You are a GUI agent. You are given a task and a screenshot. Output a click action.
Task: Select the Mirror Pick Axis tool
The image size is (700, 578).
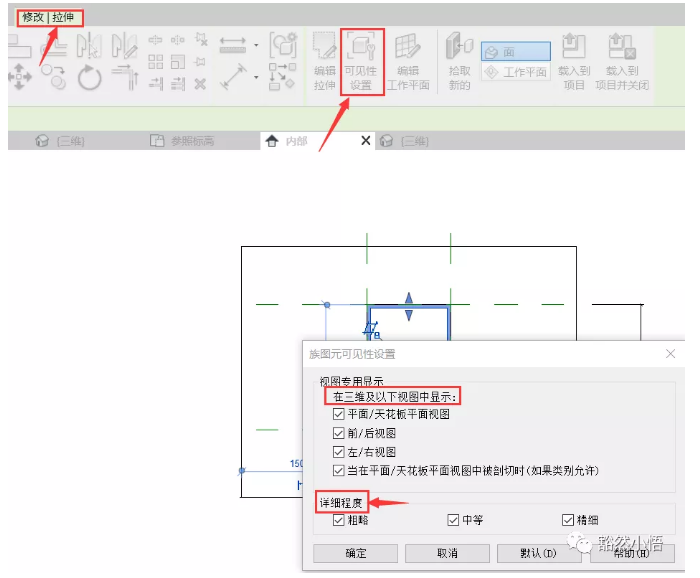[88, 45]
